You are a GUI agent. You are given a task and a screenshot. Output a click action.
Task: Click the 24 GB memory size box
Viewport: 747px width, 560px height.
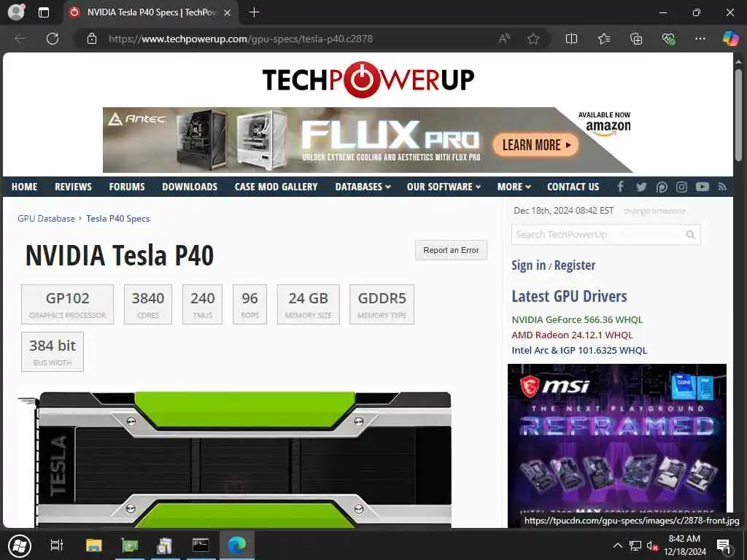click(309, 304)
